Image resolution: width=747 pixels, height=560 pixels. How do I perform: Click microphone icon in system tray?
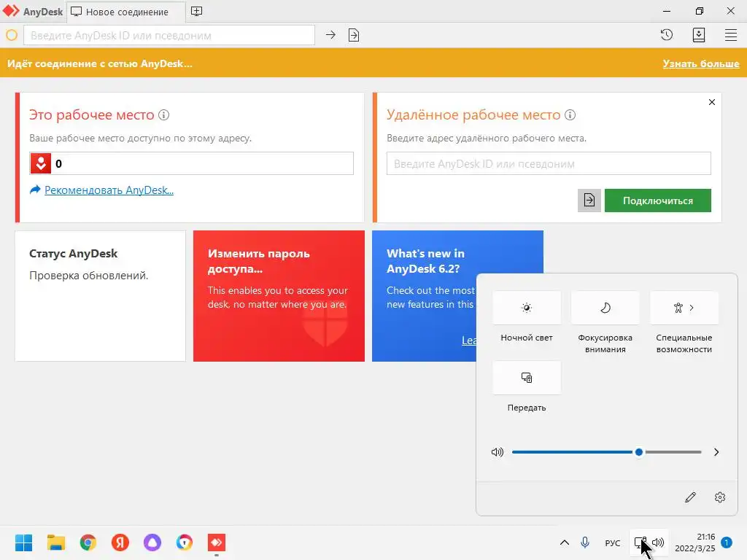point(585,542)
